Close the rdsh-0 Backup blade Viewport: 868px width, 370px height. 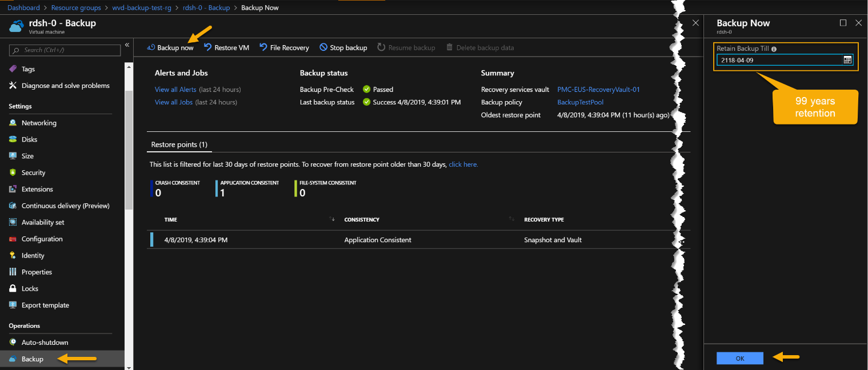coord(695,23)
